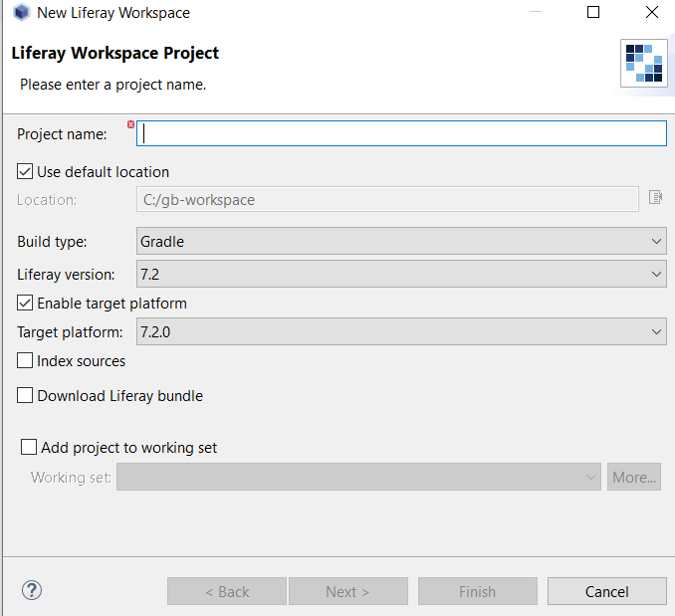Click the Liferay workspace wizard banner image

[x=644, y=63]
